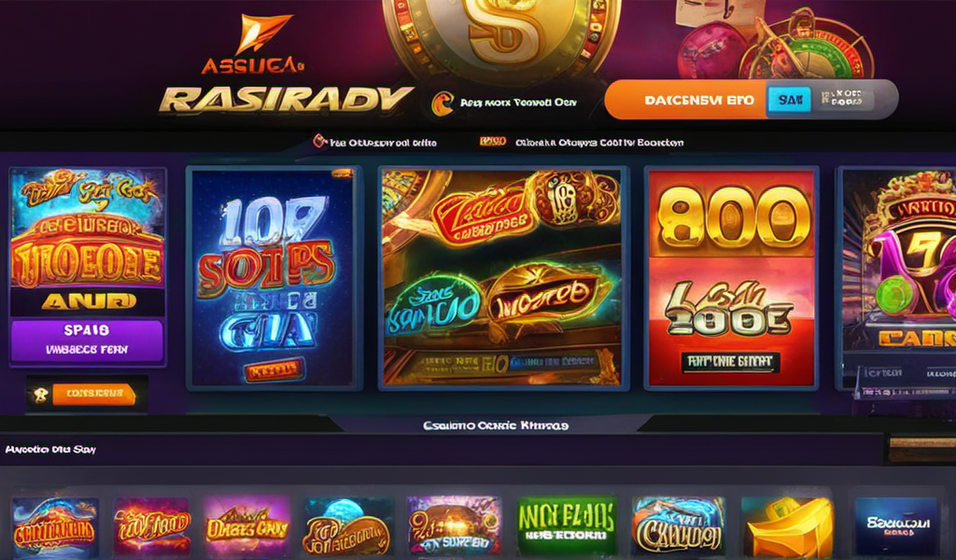Viewport: 956px width, 560px height.
Task: Click the purple SPAIS button on first tile
Action: click(x=87, y=340)
